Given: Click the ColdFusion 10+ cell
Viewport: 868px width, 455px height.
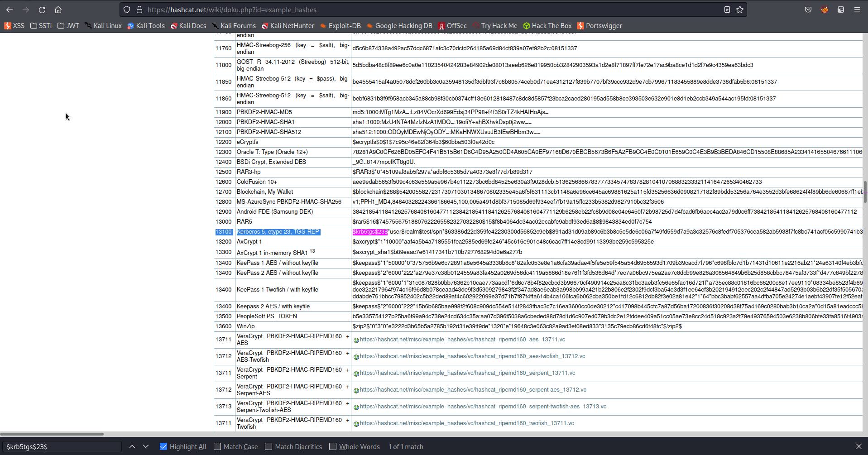Looking at the screenshot, I should [x=293, y=182].
